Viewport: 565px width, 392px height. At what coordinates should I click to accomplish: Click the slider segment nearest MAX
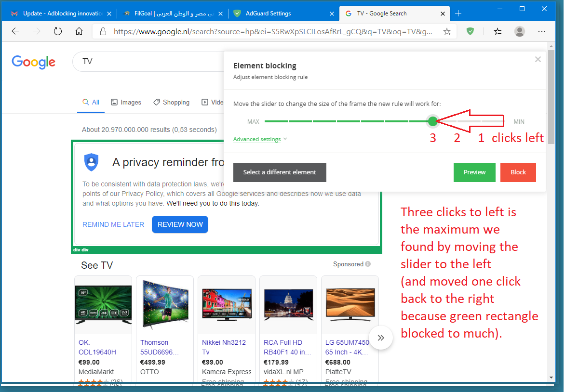[x=276, y=121]
